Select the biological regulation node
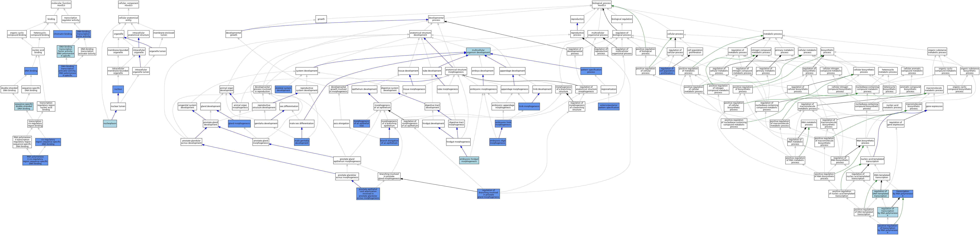 [x=622, y=19]
